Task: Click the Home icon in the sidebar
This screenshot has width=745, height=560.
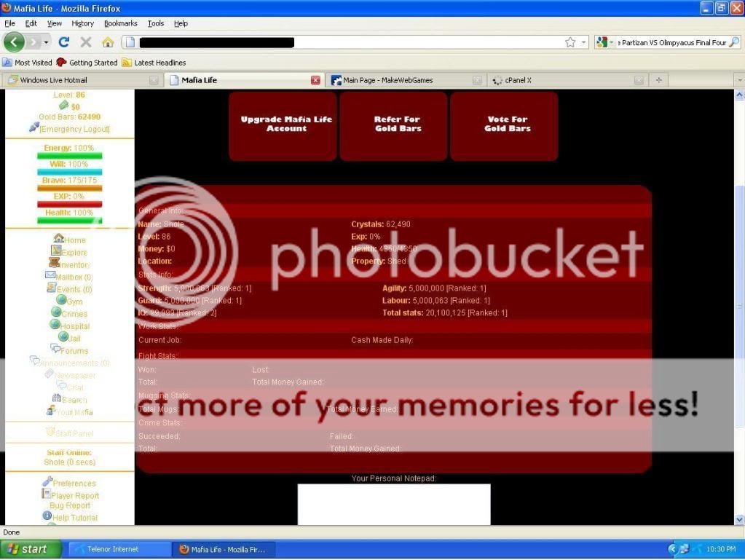Action: (58, 238)
